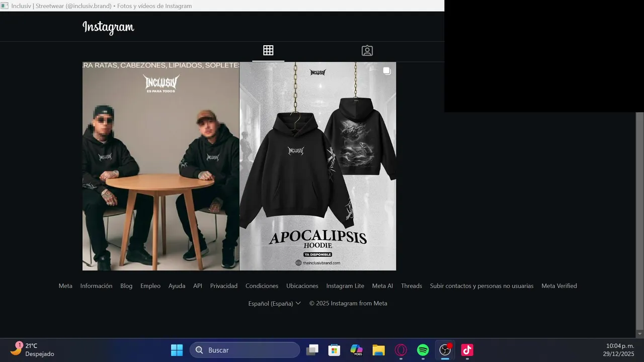
Task: Switch to the Opera browser window
Action: click(401, 350)
